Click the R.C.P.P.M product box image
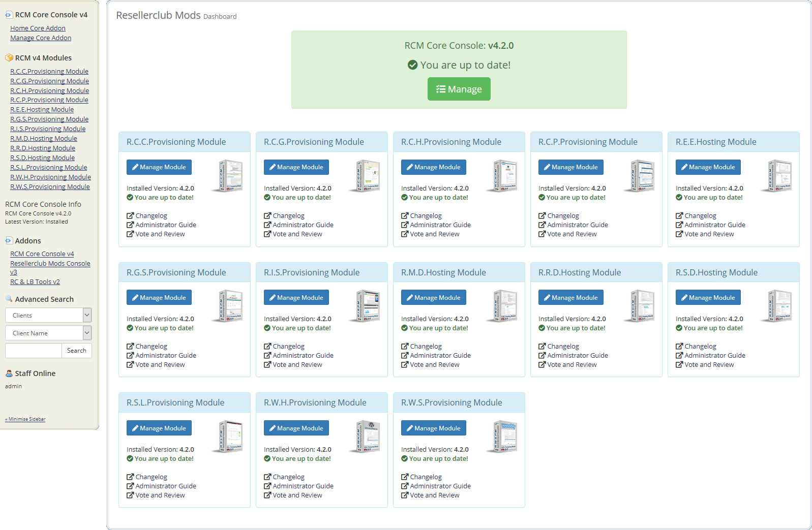 [x=639, y=175]
